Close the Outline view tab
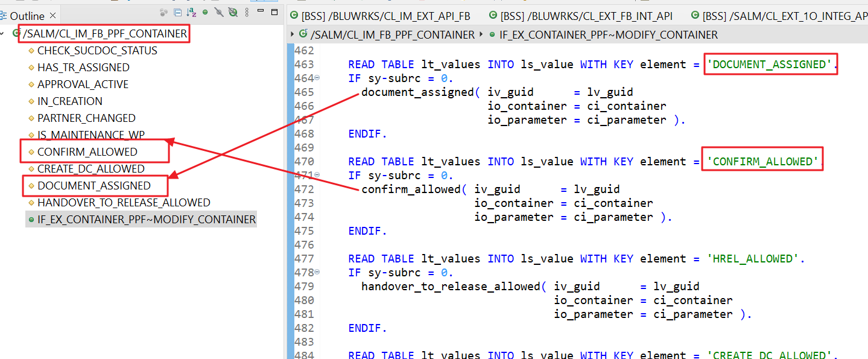 (52, 16)
